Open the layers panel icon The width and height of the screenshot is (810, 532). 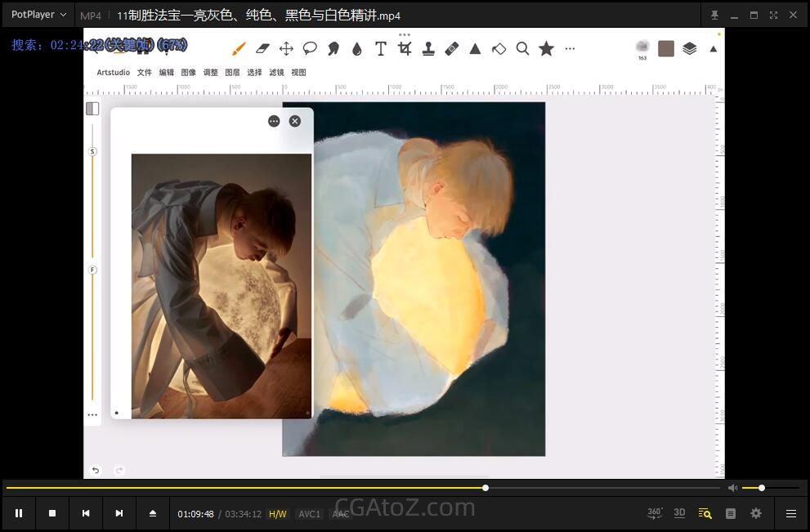pos(689,49)
